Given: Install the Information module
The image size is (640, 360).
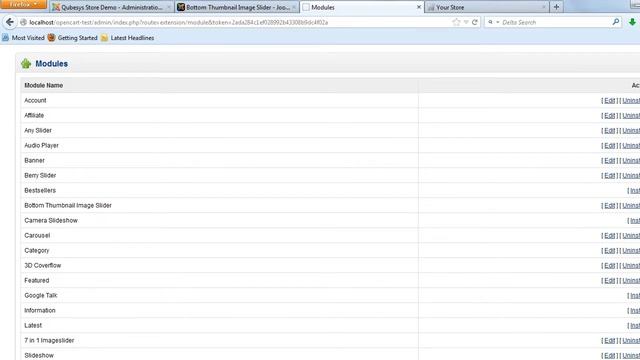Looking at the screenshot, I should (635, 311).
